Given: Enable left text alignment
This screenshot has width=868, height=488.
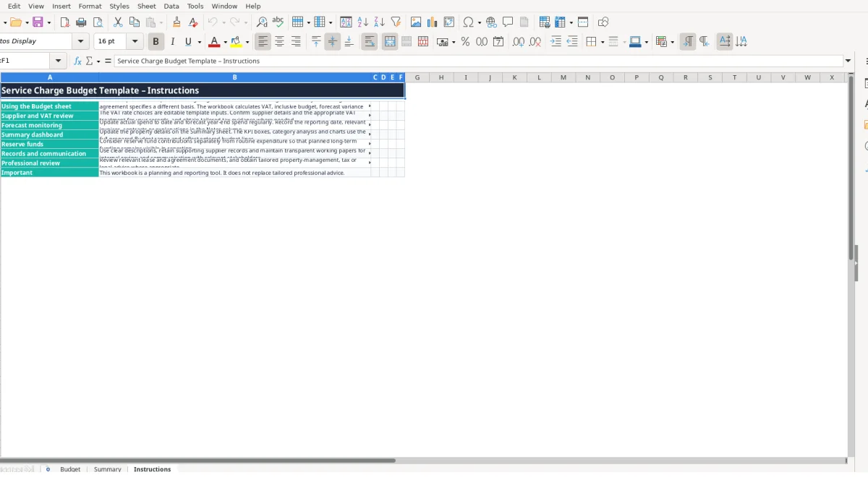Looking at the screenshot, I should 263,42.
